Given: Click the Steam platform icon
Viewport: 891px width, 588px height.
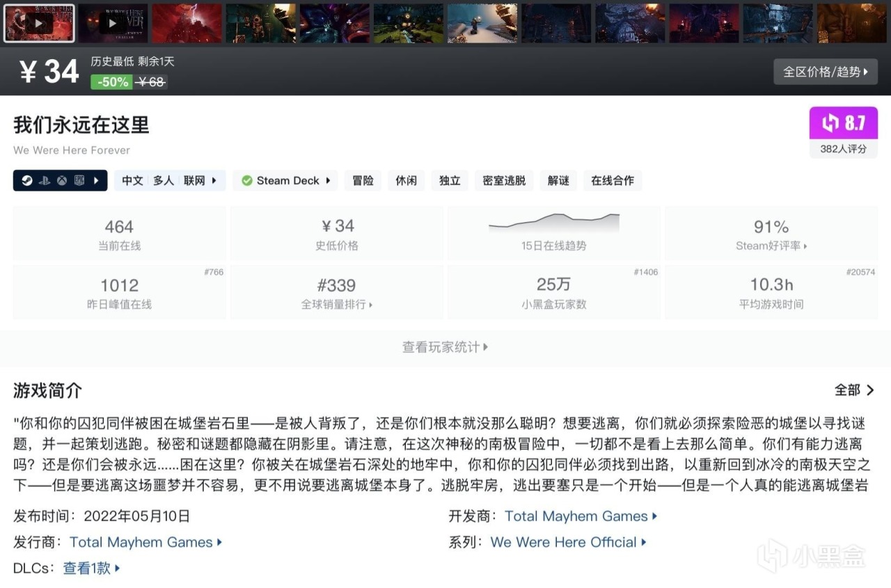Looking at the screenshot, I should click(x=26, y=180).
